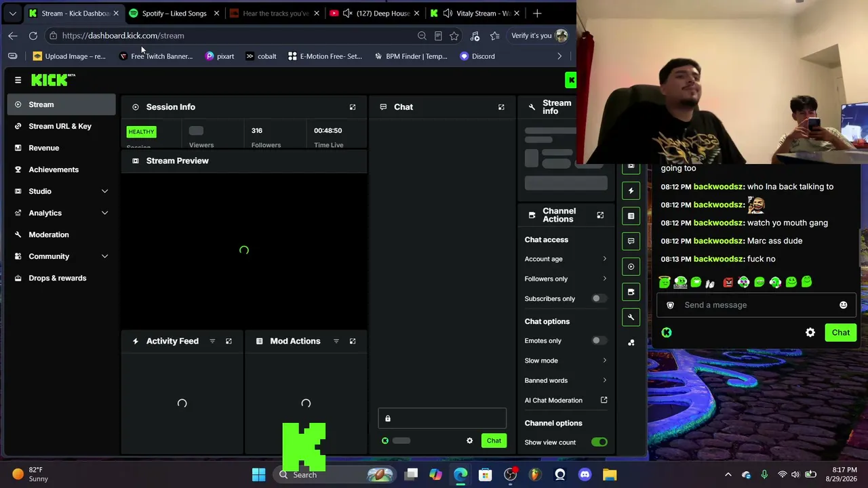Select Stream in the sidebar
Screen dimensions: 868x488
click(x=62, y=104)
